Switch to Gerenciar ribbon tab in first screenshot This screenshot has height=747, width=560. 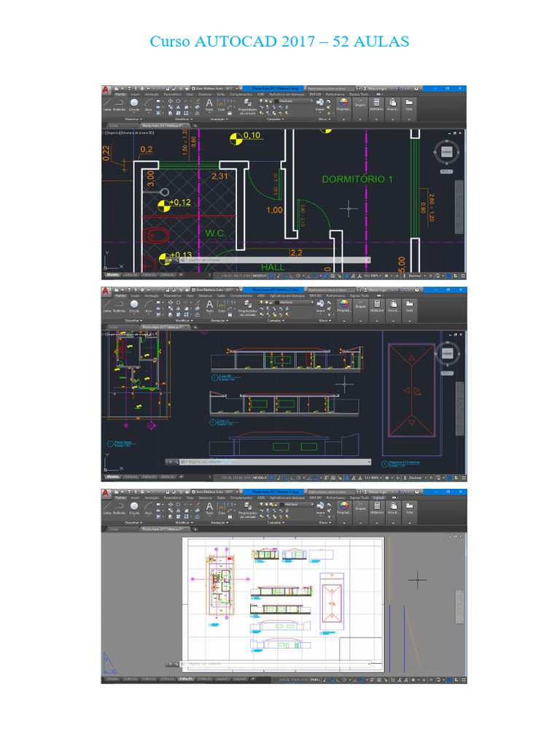(205, 94)
